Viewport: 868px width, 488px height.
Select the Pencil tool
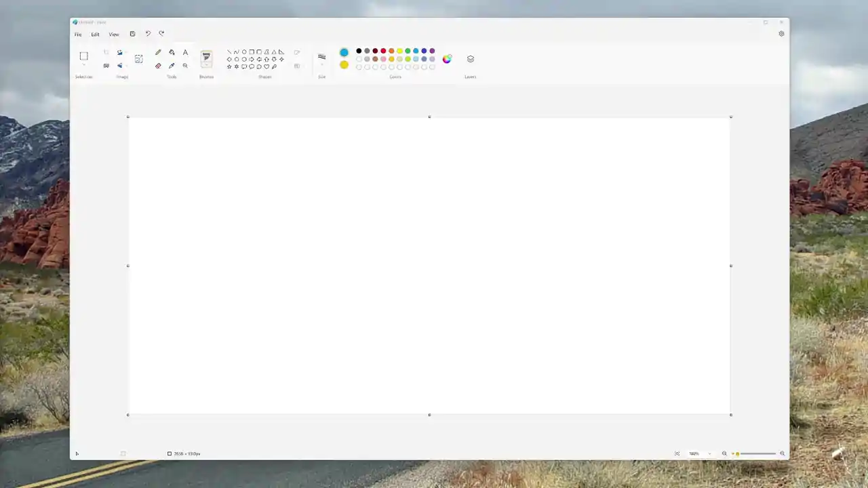coord(158,52)
